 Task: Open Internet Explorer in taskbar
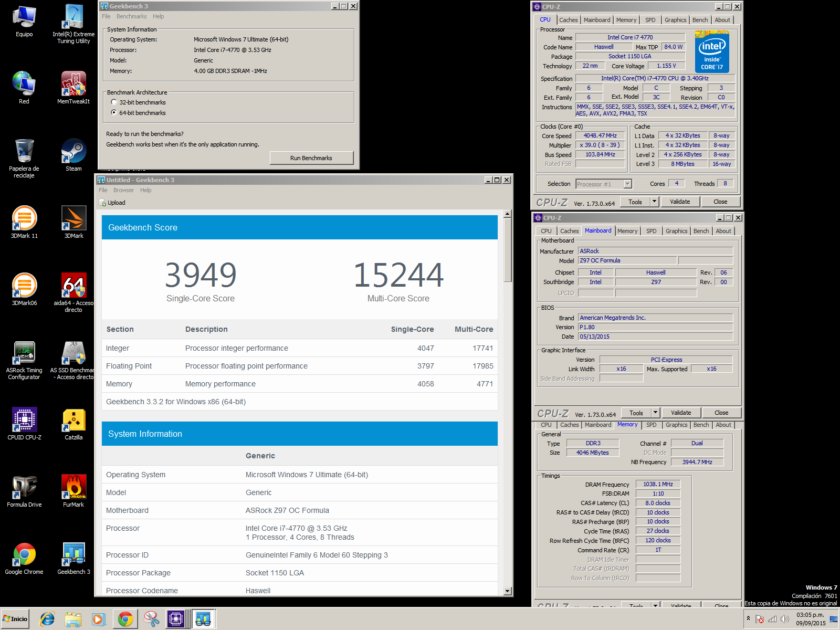pos(47,619)
